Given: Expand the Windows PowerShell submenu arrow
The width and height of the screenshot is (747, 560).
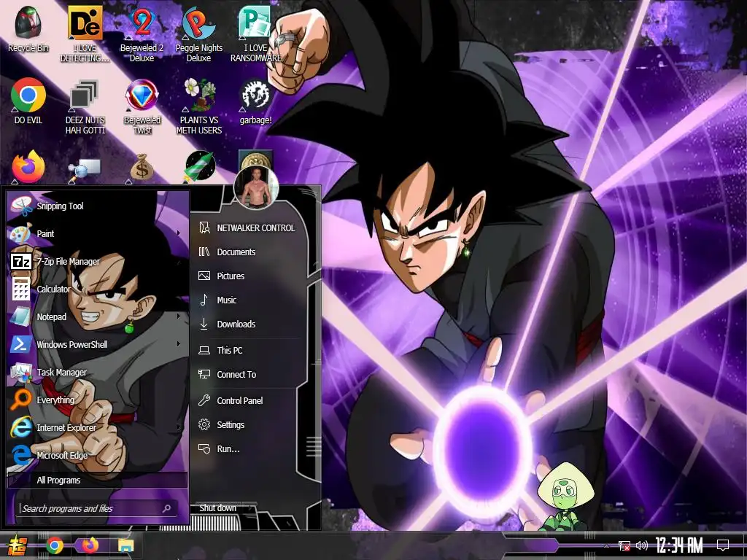Looking at the screenshot, I should [x=179, y=344].
